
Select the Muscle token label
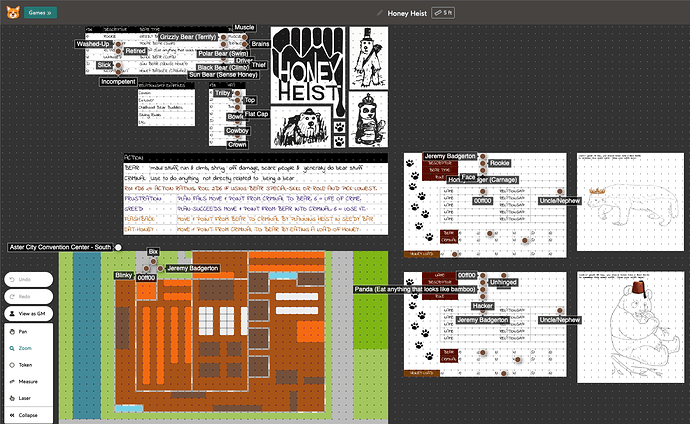click(244, 27)
